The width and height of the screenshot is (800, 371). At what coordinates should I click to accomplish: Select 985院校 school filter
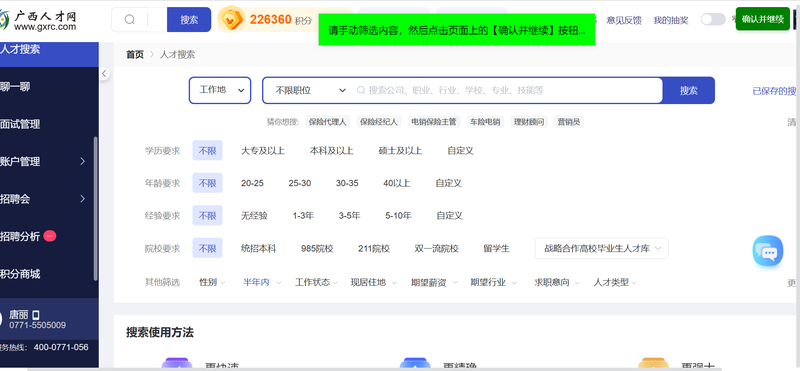click(317, 249)
